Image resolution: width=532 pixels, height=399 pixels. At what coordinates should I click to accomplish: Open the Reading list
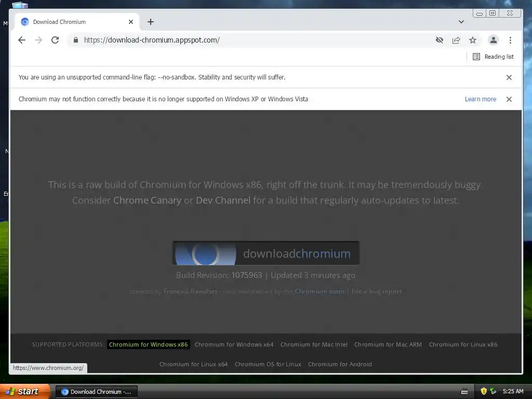[x=494, y=57]
